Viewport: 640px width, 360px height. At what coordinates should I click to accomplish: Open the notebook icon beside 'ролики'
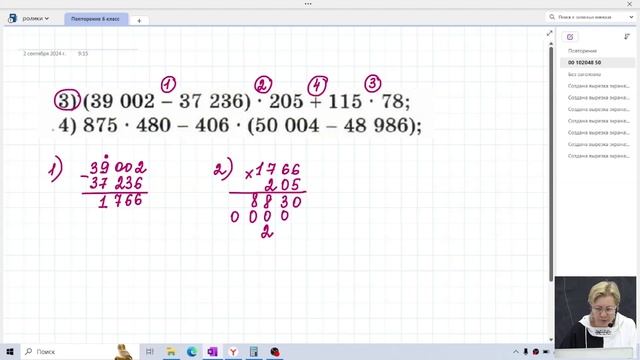coord(12,18)
